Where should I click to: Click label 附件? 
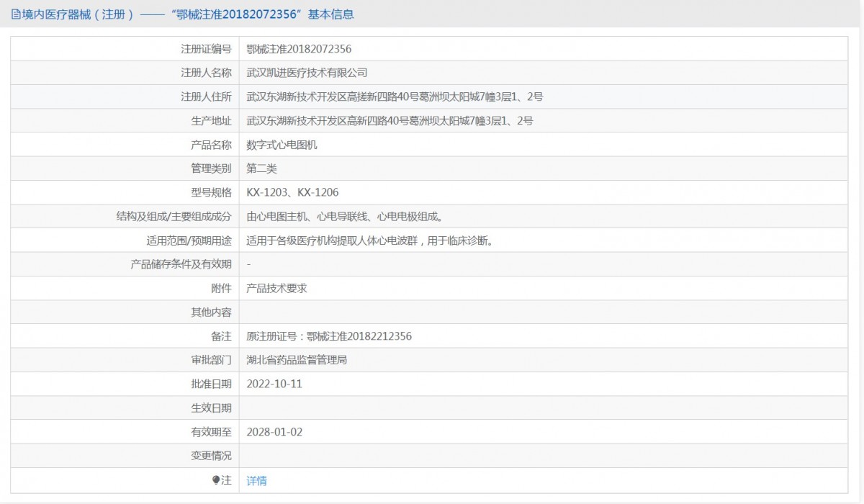coord(221,288)
